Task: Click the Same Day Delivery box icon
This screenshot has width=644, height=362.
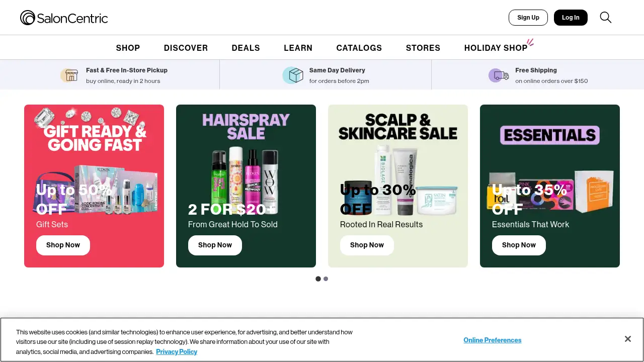Action: (293, 75)
